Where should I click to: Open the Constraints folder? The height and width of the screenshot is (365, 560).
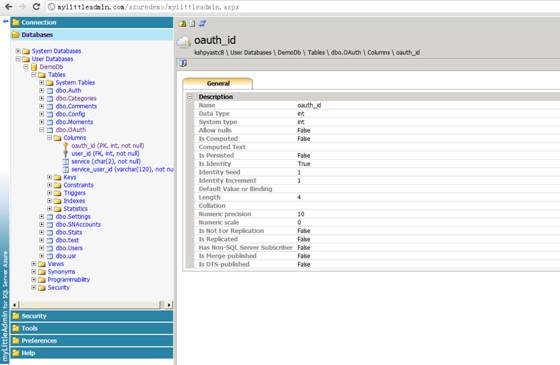coord(78,185)
